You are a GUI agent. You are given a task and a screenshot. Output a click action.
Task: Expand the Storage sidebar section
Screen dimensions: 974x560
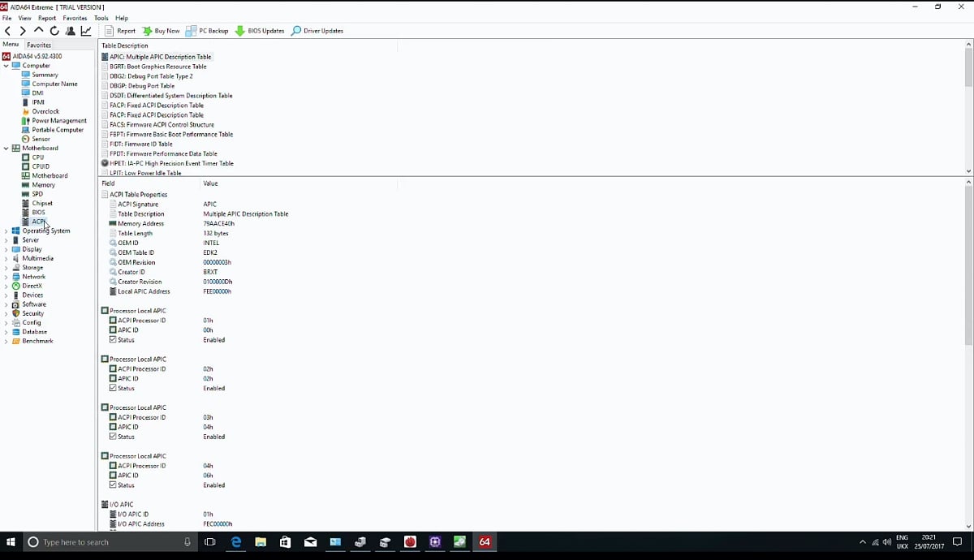[6, 267]
